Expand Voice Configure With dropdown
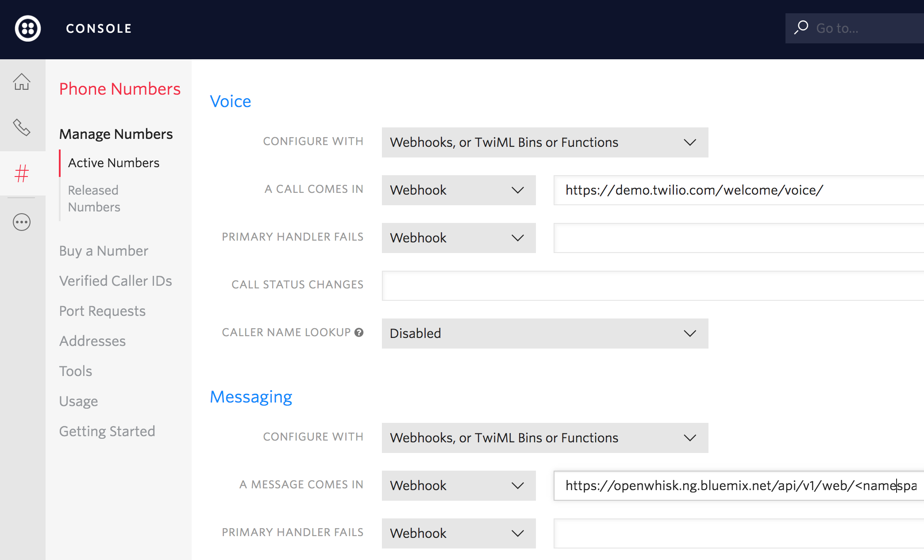This screenshot has width=924, height=560. (x=544, y=142)
